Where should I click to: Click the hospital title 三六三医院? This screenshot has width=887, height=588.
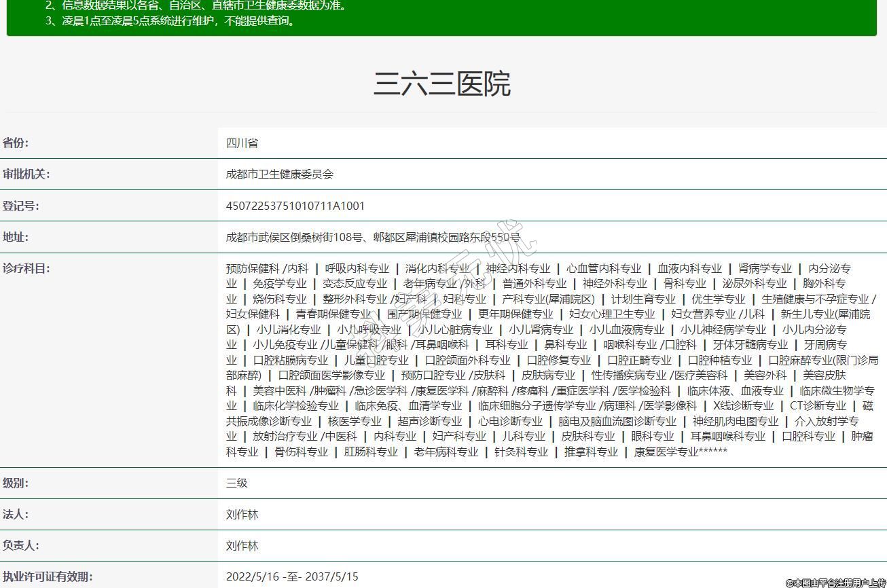(442, 84)
